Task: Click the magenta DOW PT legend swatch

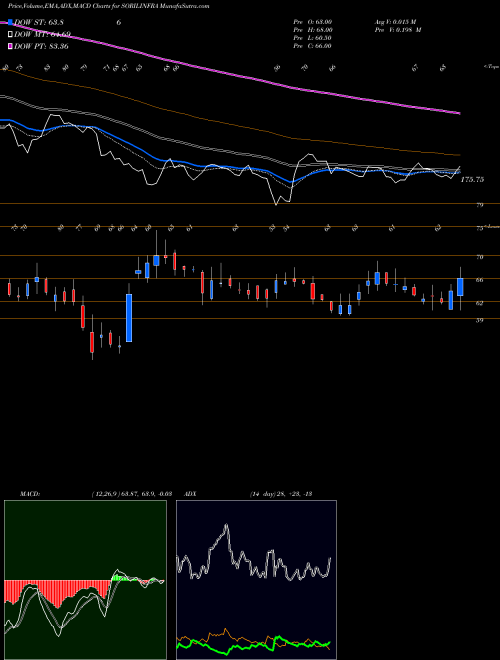Action: click(11, 46)
